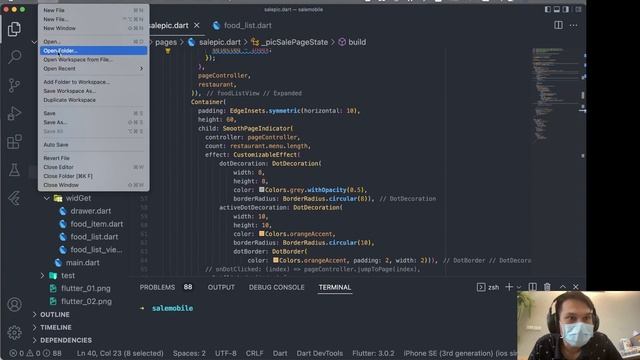The height and width of the screenshot is (360, 640).
Task: Open editor More Actions ellipsis
Action: click(x=573, y=25)
